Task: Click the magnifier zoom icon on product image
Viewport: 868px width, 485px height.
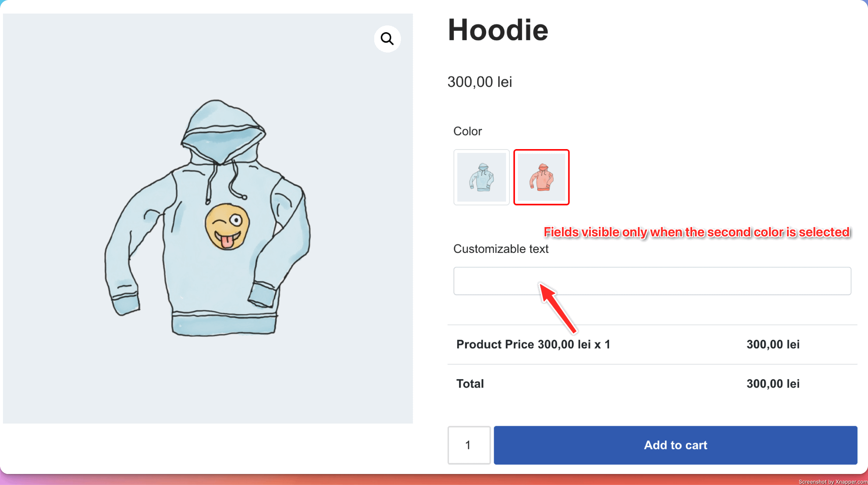Action: pyautogui.click(x=387, y=39)
